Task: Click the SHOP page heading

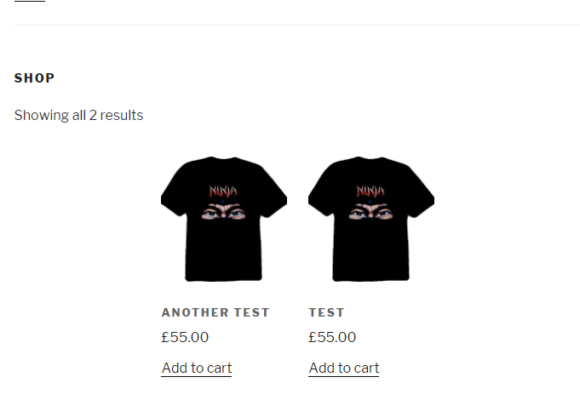Action: [x=34, y=78]
